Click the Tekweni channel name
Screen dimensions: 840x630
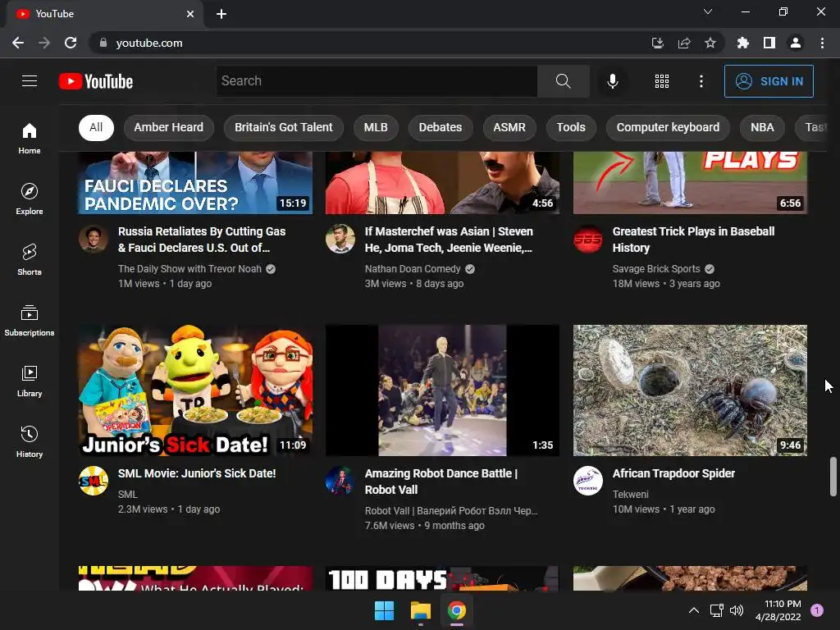coord(631,495)
